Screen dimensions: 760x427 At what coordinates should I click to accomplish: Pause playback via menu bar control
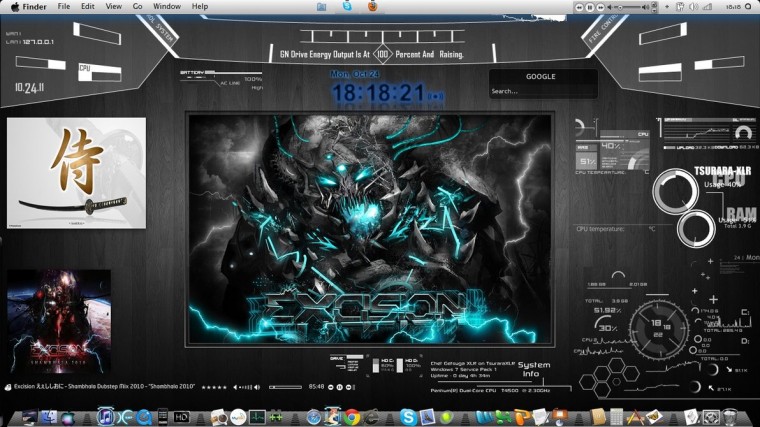point(590,7)
